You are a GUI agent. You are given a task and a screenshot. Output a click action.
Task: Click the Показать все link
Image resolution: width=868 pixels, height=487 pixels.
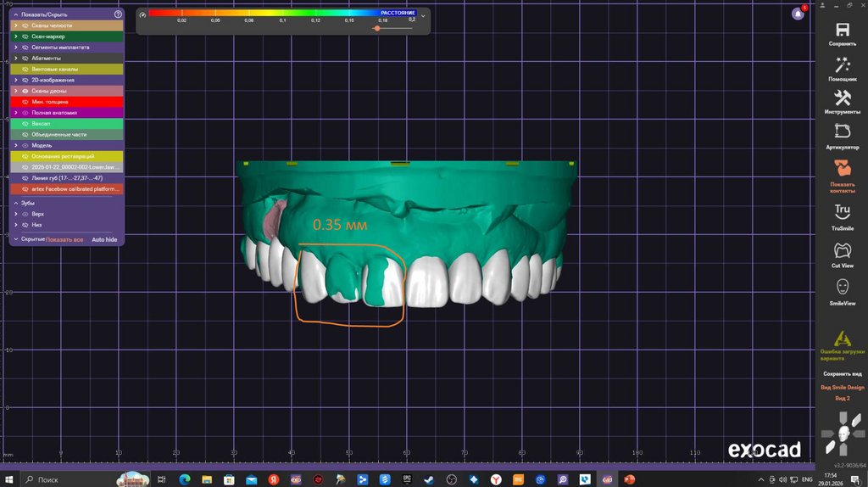point(64,240)
